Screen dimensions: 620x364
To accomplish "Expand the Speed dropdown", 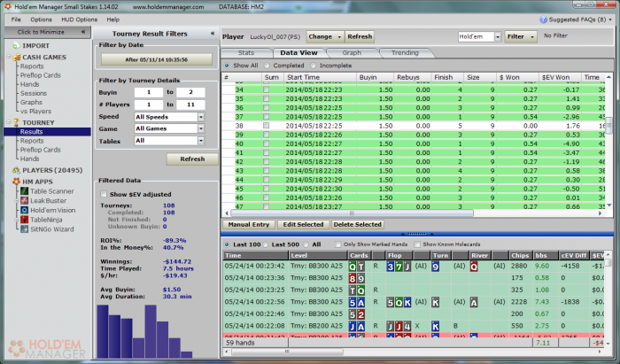I will [x=201, y=116].
